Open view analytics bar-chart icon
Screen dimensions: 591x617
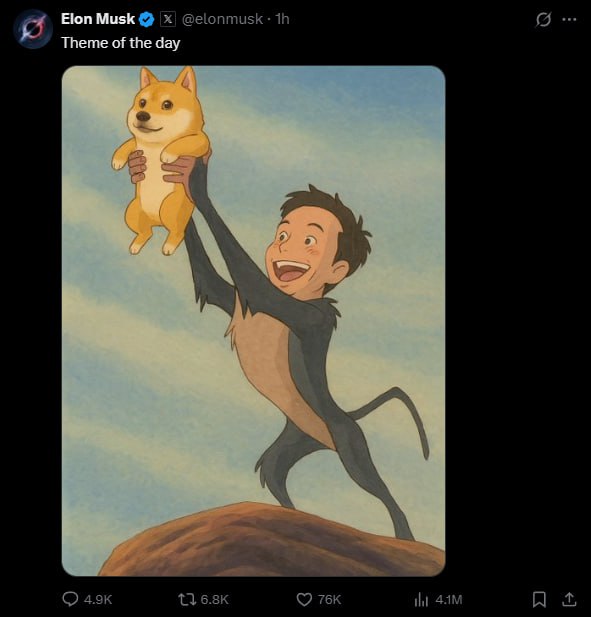(421, 600)
